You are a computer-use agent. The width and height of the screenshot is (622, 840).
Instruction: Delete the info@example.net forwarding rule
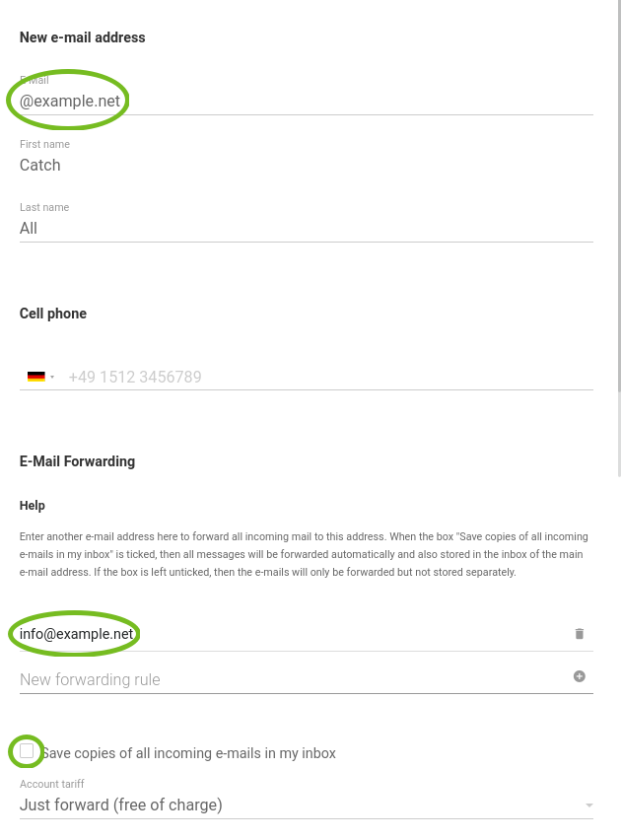(x=580, y=634)
